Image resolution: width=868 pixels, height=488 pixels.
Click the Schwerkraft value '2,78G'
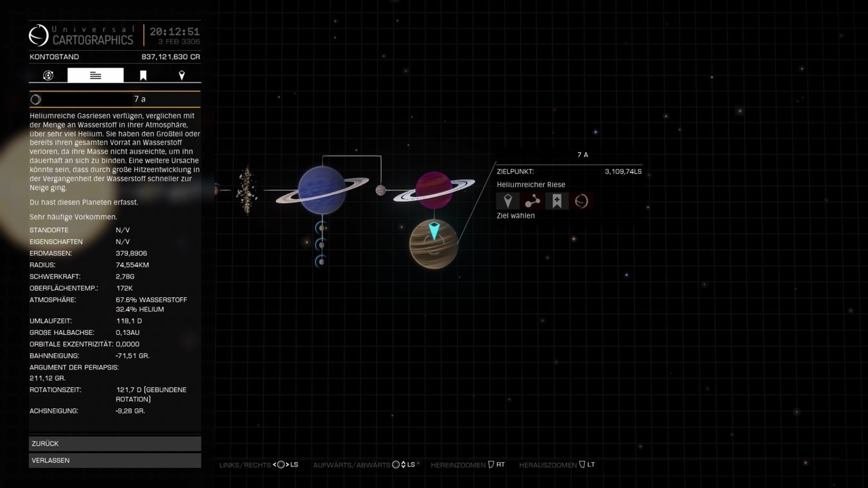click(125, 276)
